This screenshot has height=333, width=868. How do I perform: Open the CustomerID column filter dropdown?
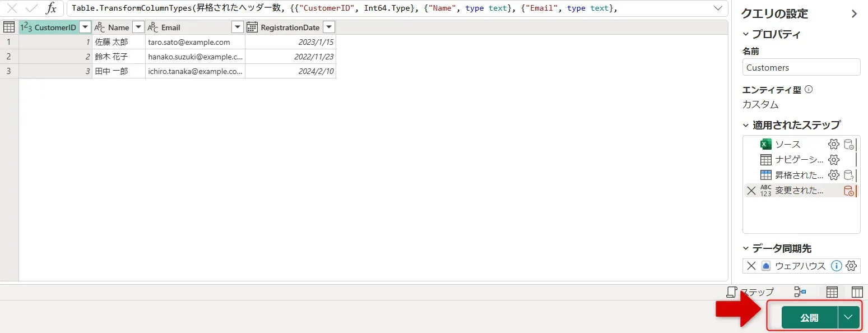[x=84, y=26]
